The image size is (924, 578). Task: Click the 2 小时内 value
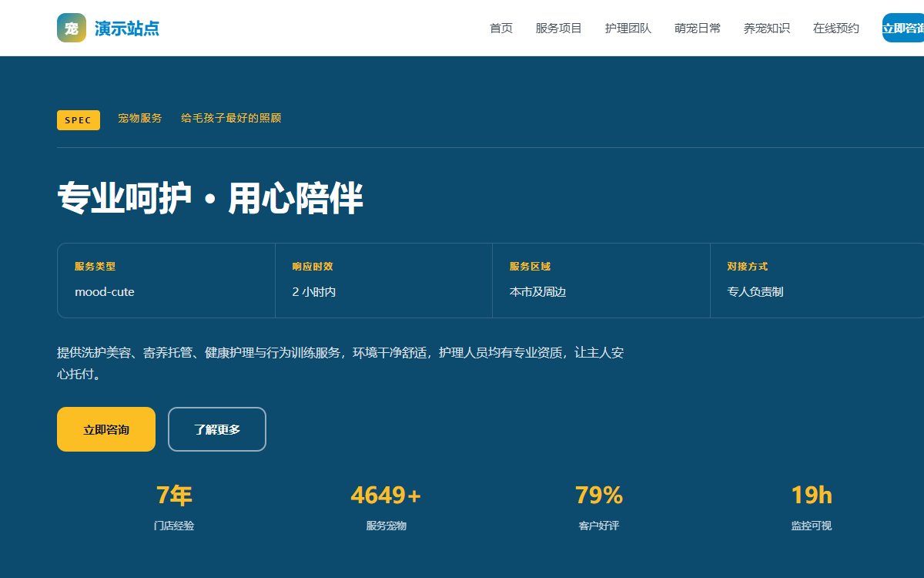click(x=314, y=292)
